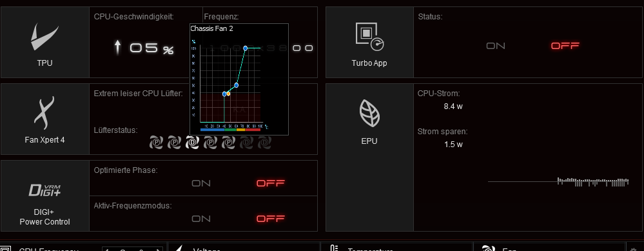Click the CPU-Strom value 8.4 w
Screen dimensions: 644x251
tap(453, 106)
